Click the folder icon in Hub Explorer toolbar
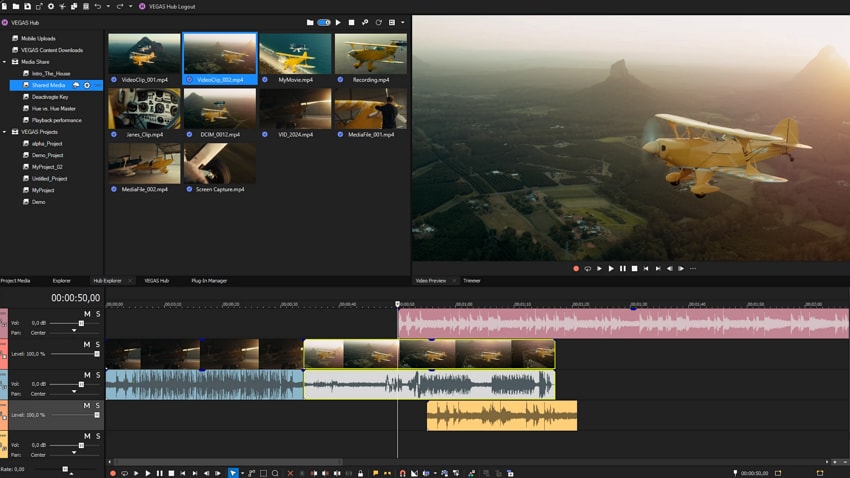 [x=310, y=22]
